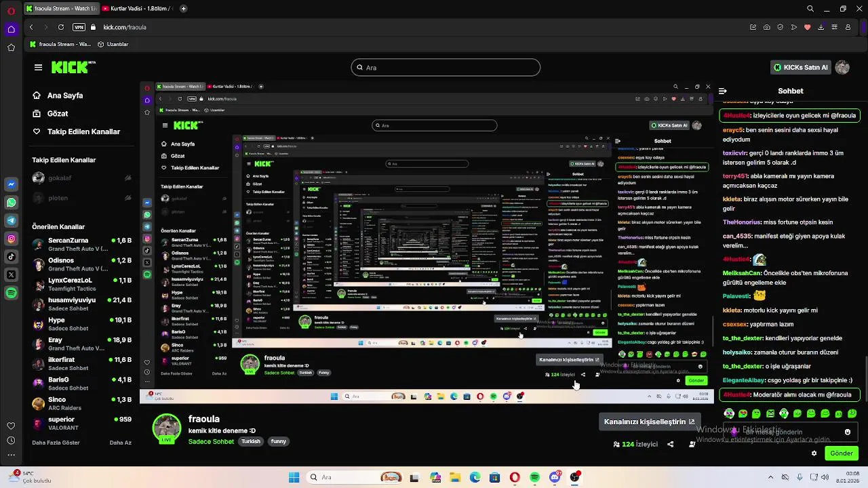Open the Opera sidebar home icon
The image size is (868, 488).
[11, 29]
